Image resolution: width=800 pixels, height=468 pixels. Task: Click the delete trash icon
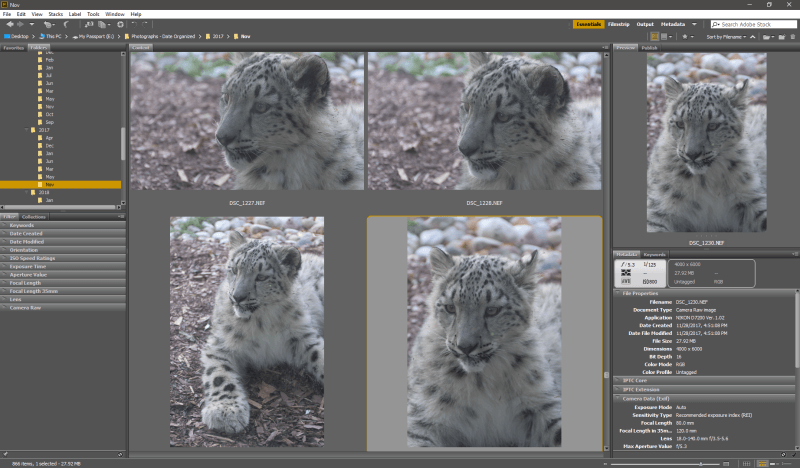pos(792,37)
